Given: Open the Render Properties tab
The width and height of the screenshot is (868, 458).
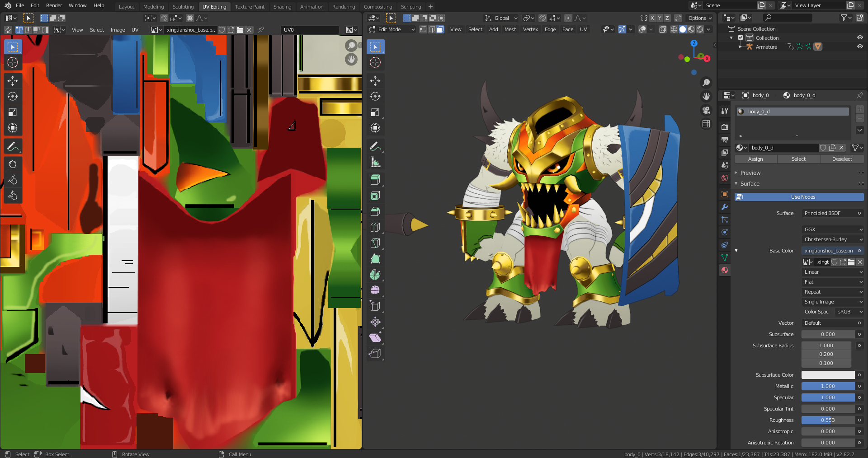Looking at the screenshot, I should [x=725, y=127].
